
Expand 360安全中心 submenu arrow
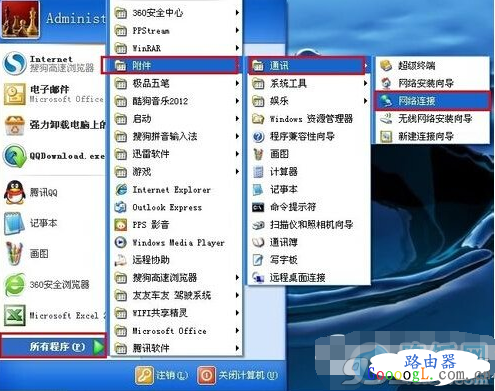(x=237, y=13)
